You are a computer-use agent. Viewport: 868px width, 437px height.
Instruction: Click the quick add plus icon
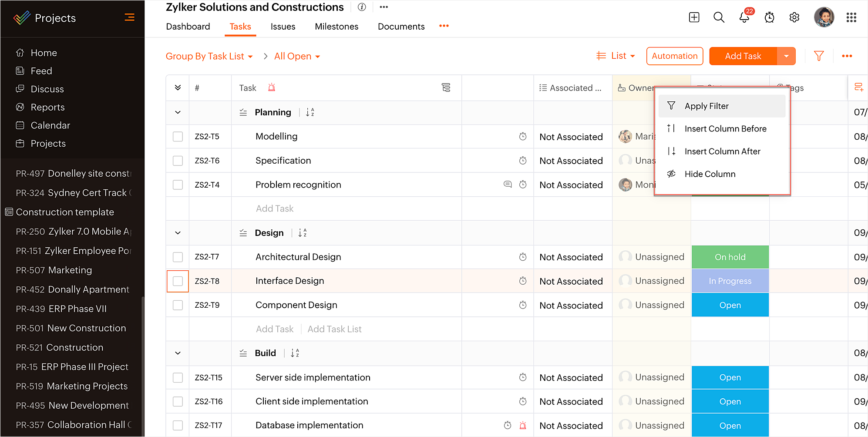694,17
